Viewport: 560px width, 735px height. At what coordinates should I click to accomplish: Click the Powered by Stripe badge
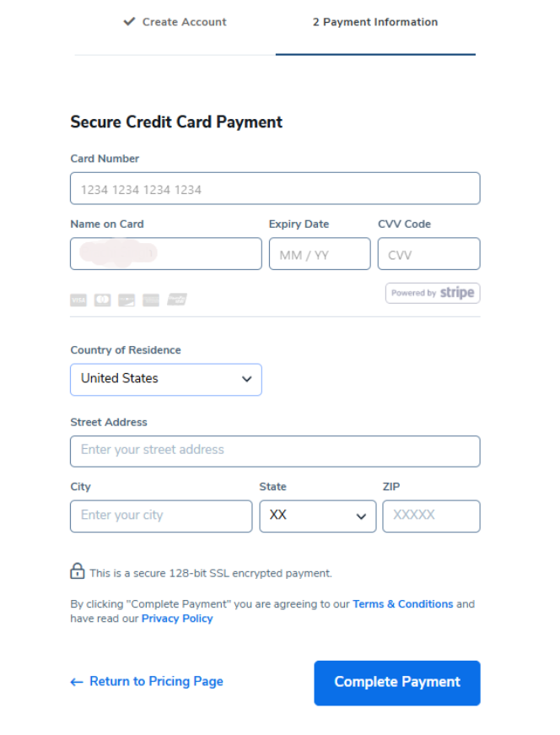tap(433, 293)
